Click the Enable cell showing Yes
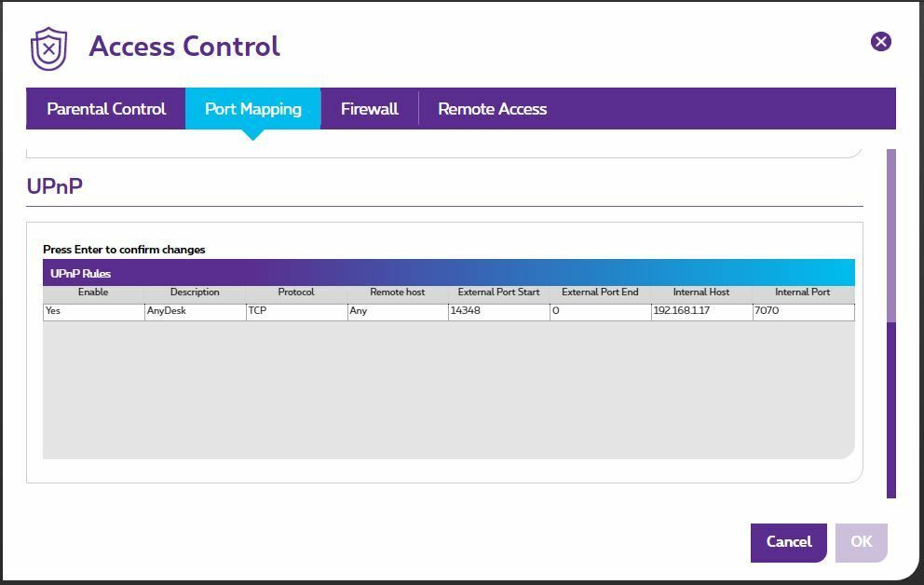The image size is (924, 585). [x=93, y=311]
